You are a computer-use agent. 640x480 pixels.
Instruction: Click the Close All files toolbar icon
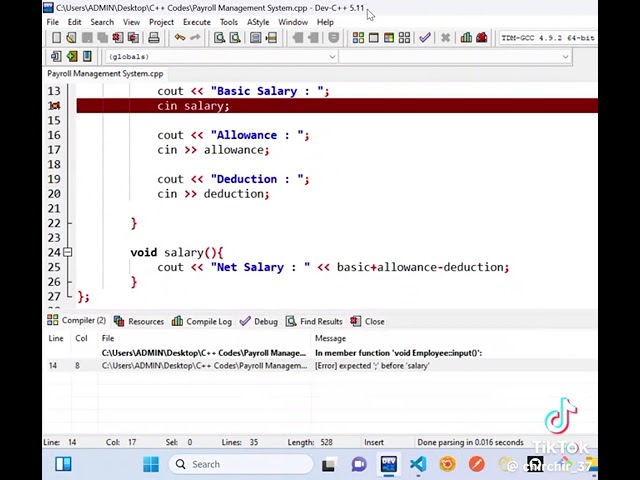133,38
